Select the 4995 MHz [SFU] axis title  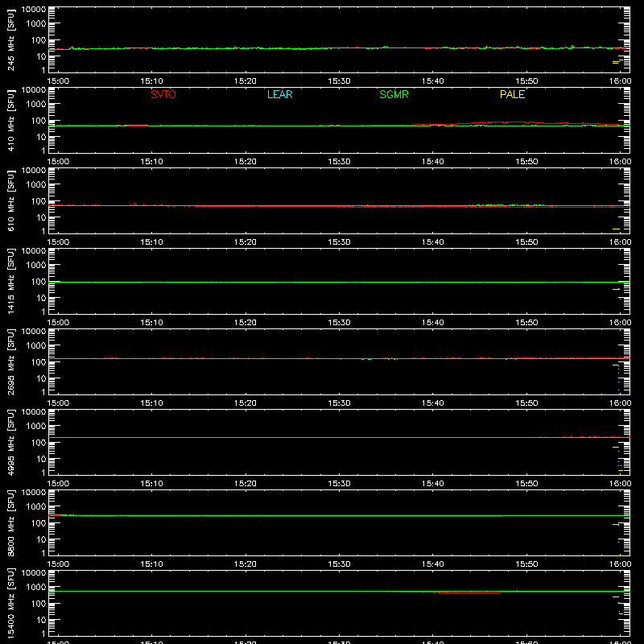[10, 442]
